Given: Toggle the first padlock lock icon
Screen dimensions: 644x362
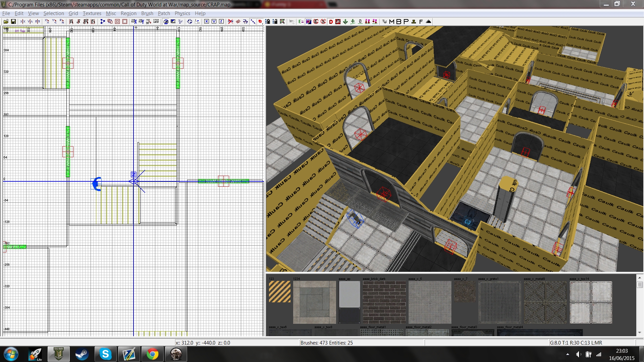Looking at the screenshot, I should click(x=267, y=21).
